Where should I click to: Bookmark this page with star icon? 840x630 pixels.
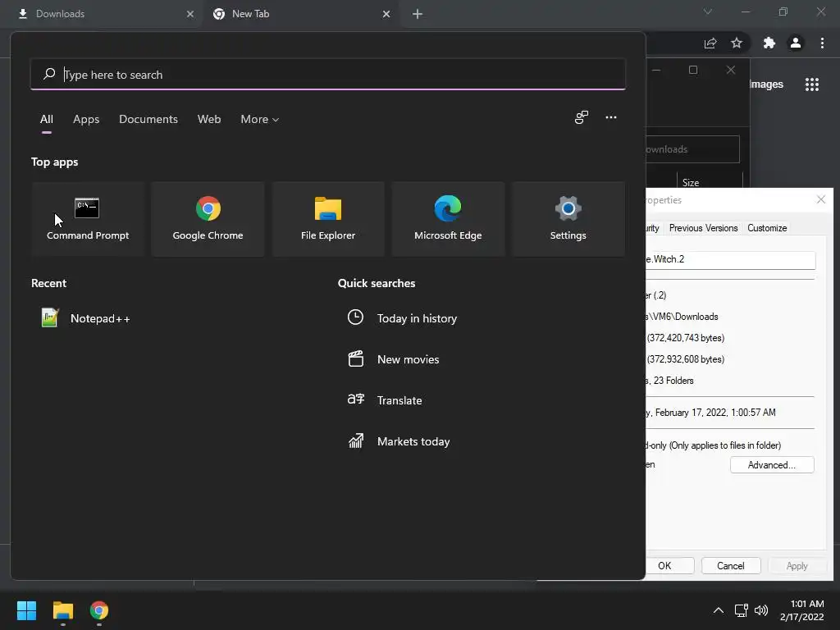[737, 43]
